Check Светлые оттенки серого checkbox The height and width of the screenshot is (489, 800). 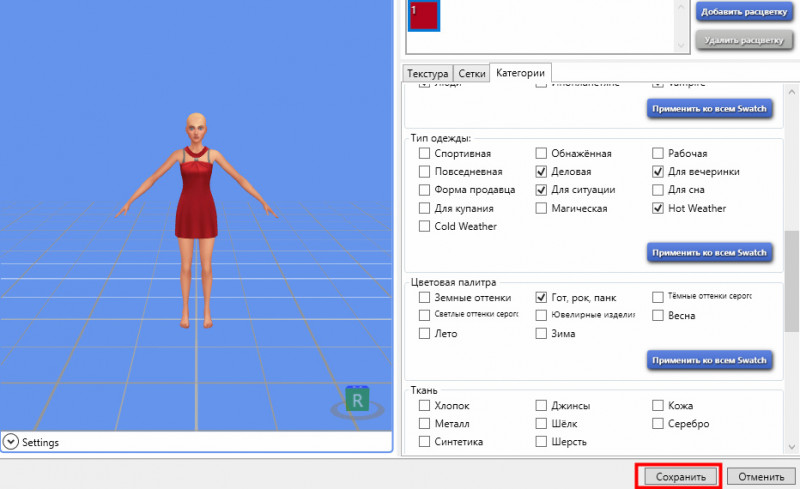[x=424, y=315]
